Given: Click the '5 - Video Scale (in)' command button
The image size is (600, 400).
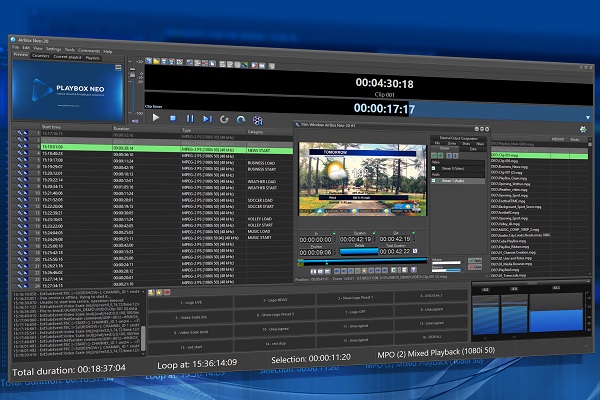Looking at the screenshot, I should pos(191,318).
